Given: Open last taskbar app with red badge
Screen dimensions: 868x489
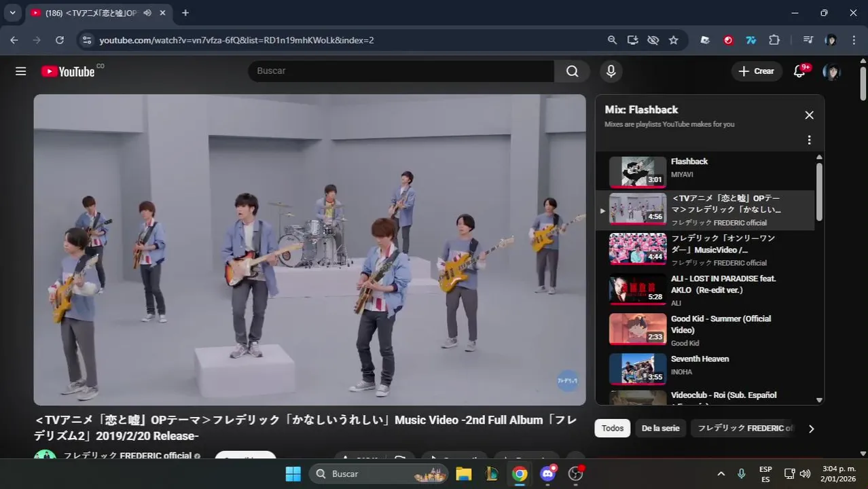Looking at the screenshot, I should point(576,473).
